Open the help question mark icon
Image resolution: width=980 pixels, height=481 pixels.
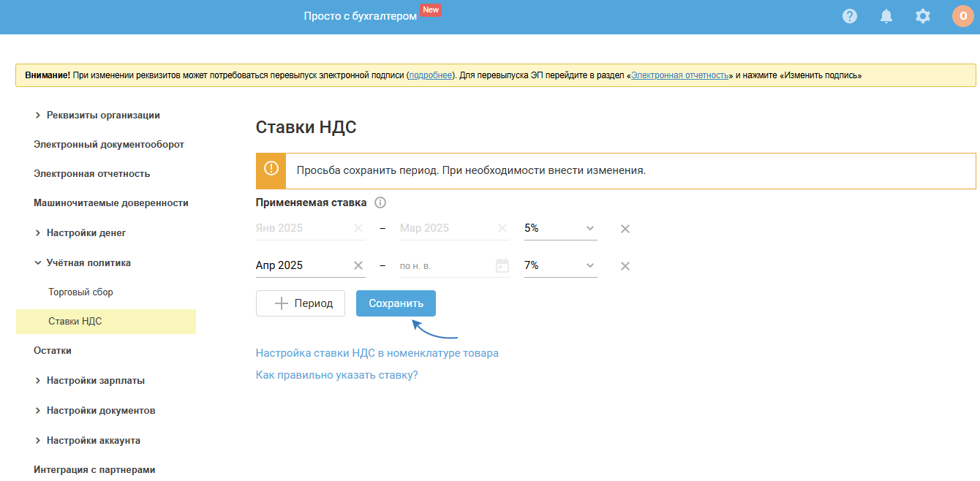tap(850, 16)
